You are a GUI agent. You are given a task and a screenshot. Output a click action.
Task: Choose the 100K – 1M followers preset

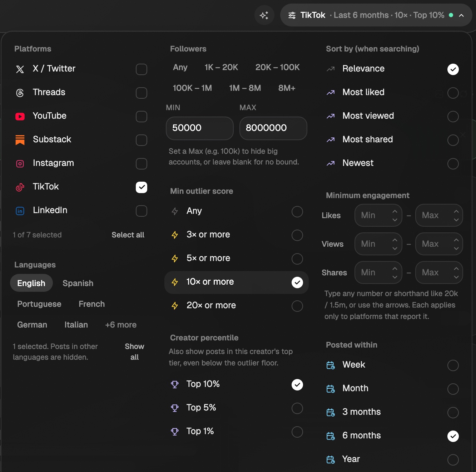pos(192,88)
